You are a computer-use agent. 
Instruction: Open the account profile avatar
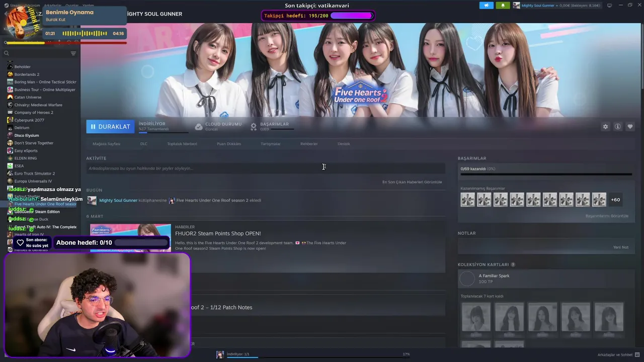(516, 6)
